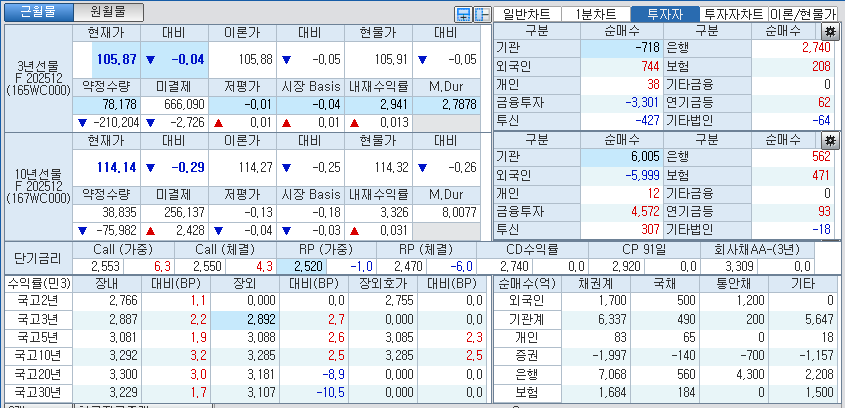This screenshot has height=408, width=845.
Task: Click the 순매수(억) header cell
Action: pyautogui.click(x=528, y=283)
